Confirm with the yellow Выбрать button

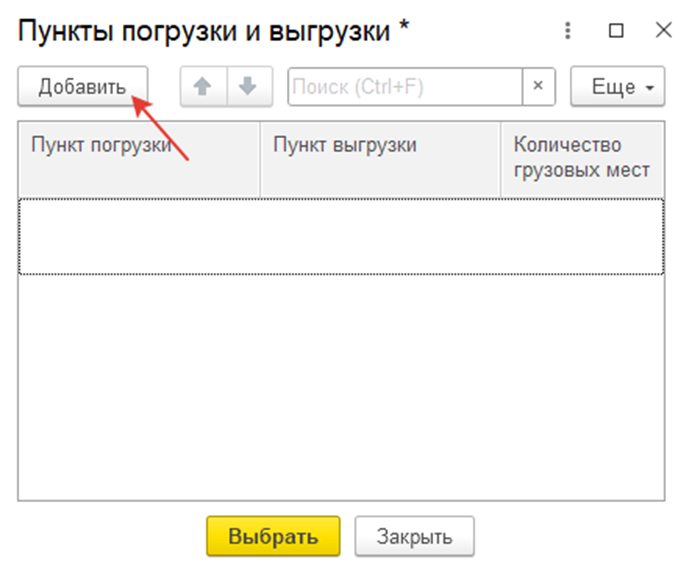[273, 536]
